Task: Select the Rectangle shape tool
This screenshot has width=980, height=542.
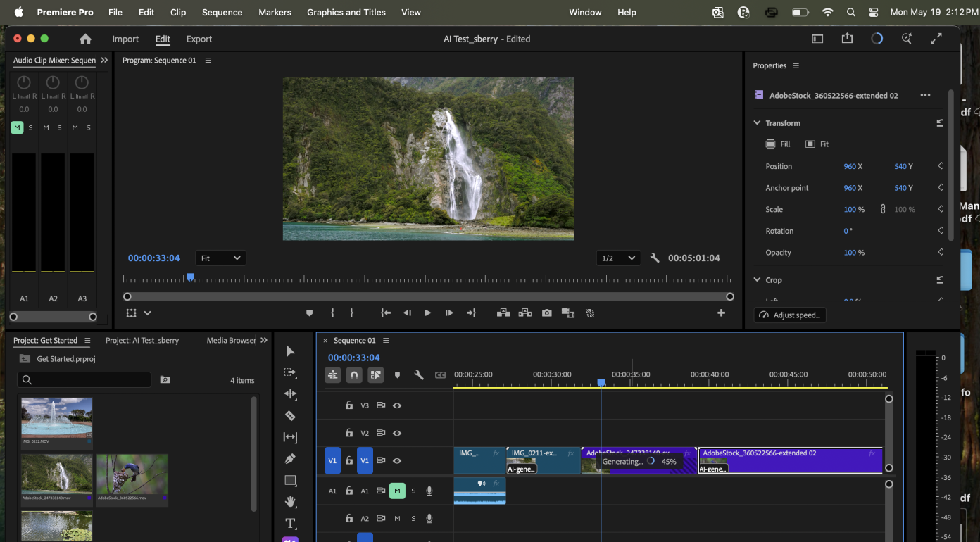Action: 290,481
